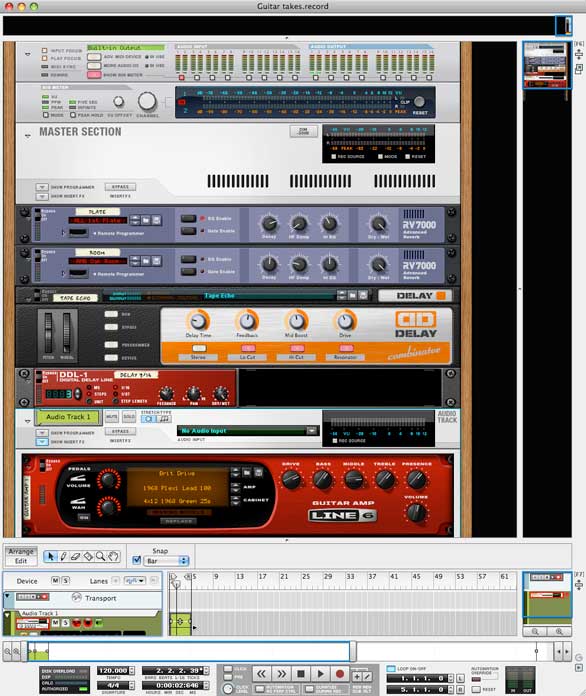
Task: Start recording with the Record button
Action: pyautogui.click(x=340, y=674)
